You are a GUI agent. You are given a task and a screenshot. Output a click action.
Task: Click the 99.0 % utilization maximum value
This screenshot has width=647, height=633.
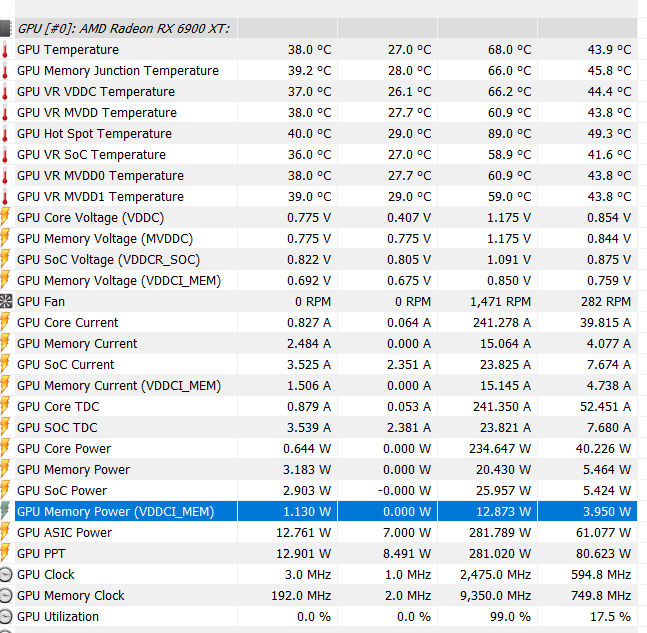point(510,616)
